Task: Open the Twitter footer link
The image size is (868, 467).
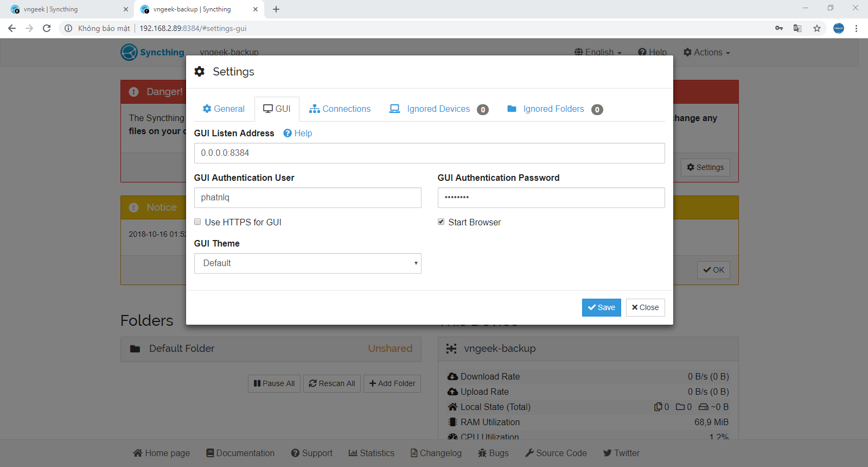Action: point(622,453)
